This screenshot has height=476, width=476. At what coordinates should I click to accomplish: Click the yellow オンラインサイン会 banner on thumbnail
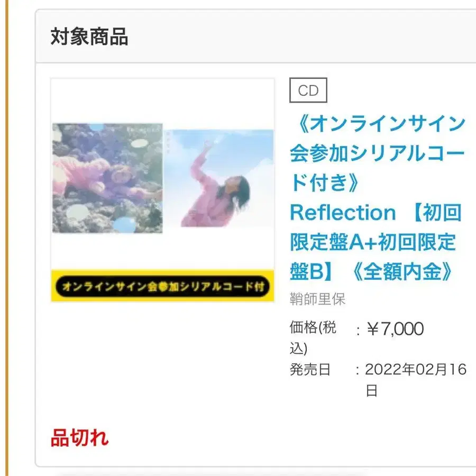[162, 286]
